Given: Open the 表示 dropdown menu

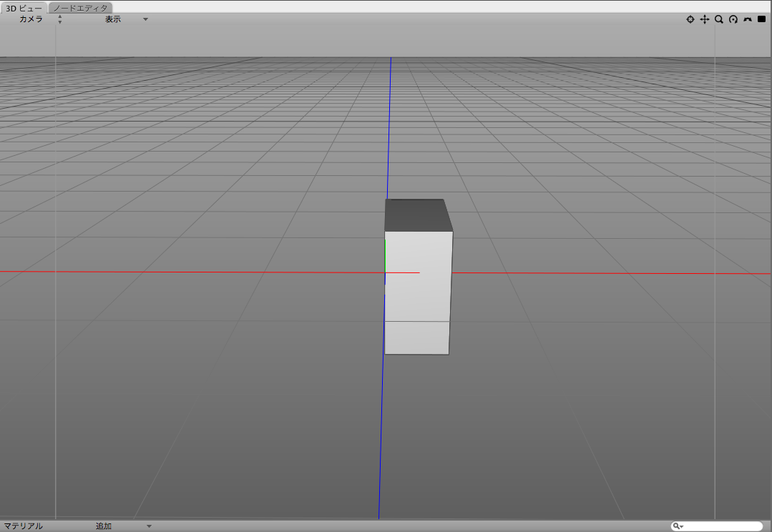Looking at the screenshot, I should click(x=127, y=19).
